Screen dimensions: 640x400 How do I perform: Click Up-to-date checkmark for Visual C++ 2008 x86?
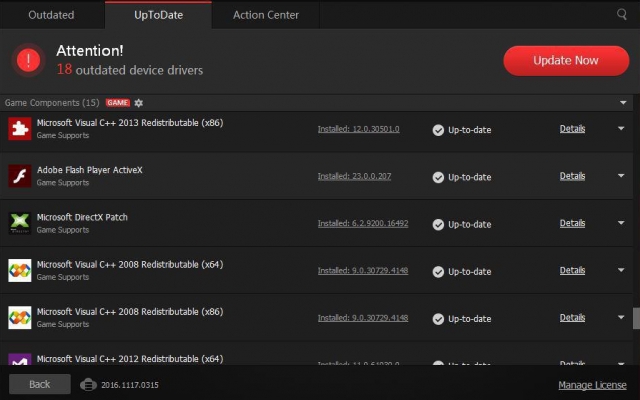pos(438,319)
